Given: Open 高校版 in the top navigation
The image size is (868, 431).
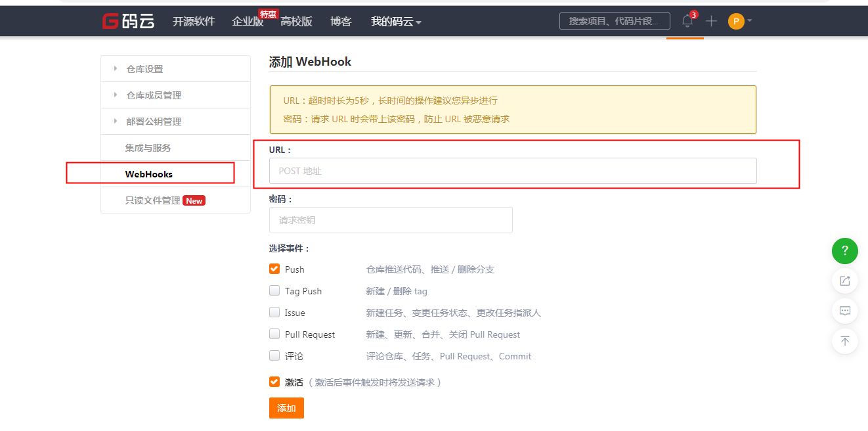Looking at the screenshot, I should click(296, 22).
